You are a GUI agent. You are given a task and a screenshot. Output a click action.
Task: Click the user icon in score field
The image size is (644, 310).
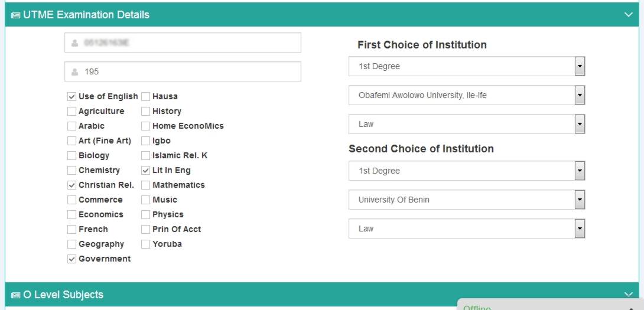tap(74, 72)
